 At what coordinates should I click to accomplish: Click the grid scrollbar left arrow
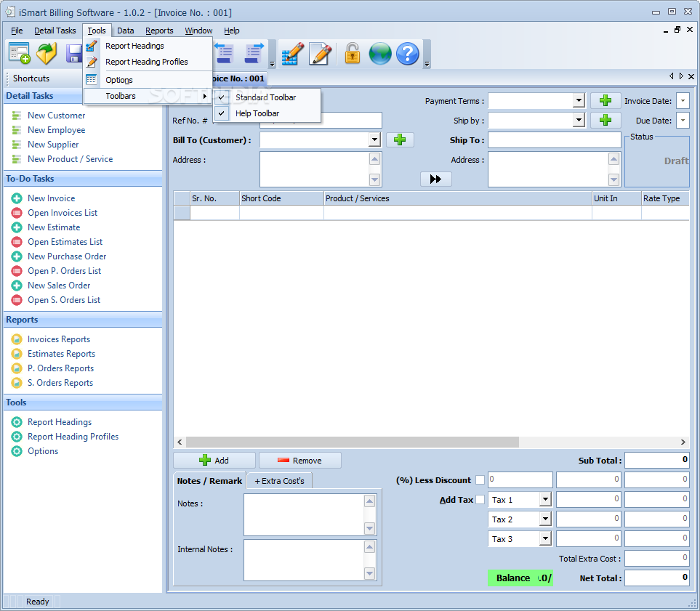click(180, 442)
